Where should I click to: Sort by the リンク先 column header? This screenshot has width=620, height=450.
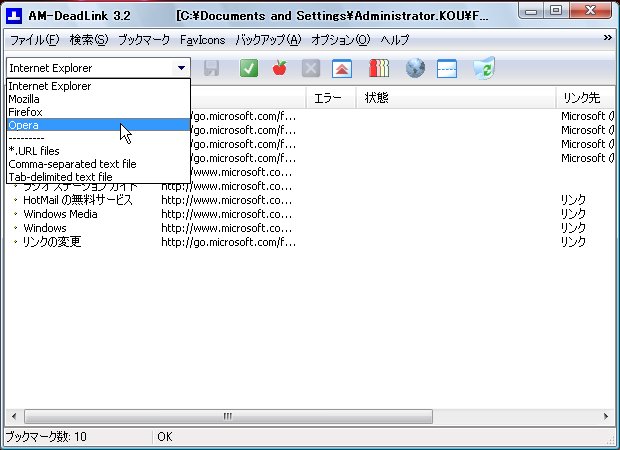tap(586, 98)
